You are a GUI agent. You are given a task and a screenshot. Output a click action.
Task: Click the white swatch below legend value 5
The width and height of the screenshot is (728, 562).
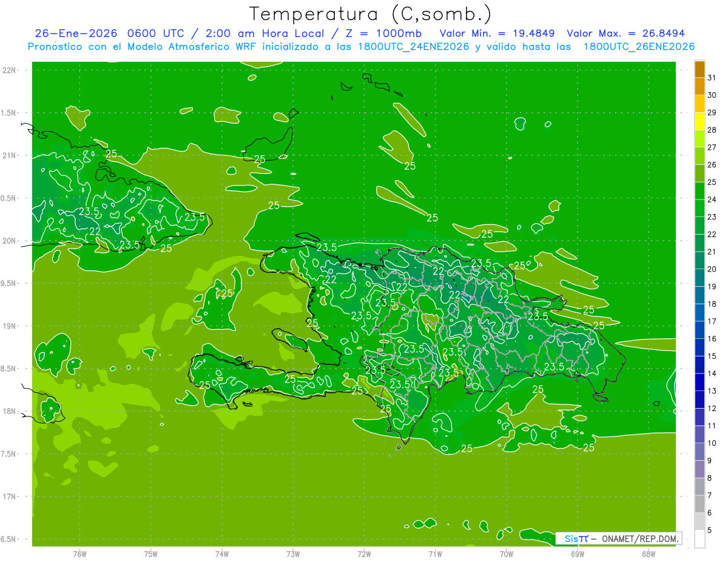pos(699,539)
